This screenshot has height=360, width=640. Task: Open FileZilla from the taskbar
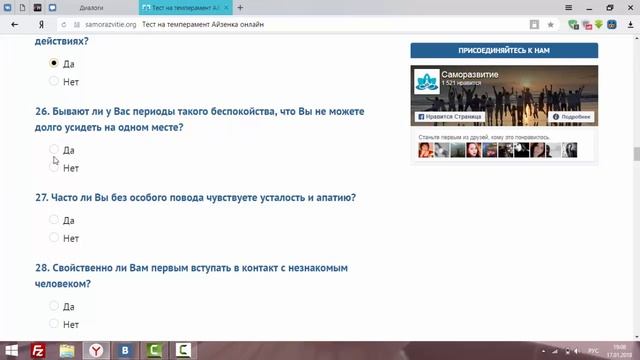coord(38,351)
